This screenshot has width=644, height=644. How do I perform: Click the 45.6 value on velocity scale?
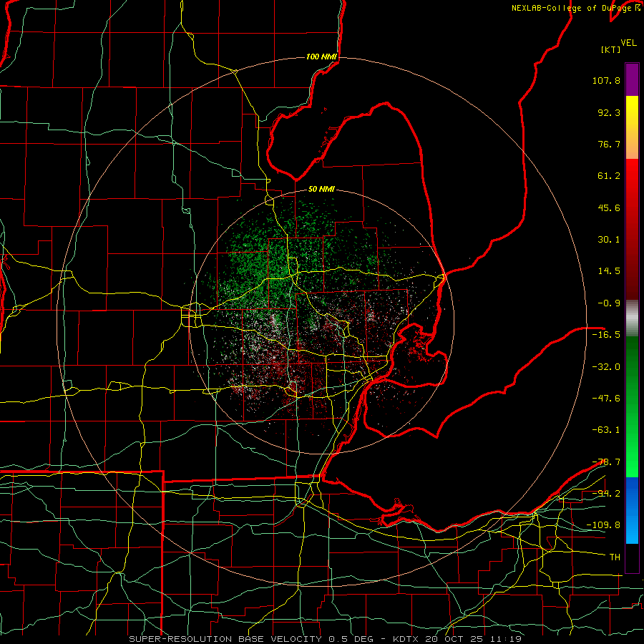609,208
